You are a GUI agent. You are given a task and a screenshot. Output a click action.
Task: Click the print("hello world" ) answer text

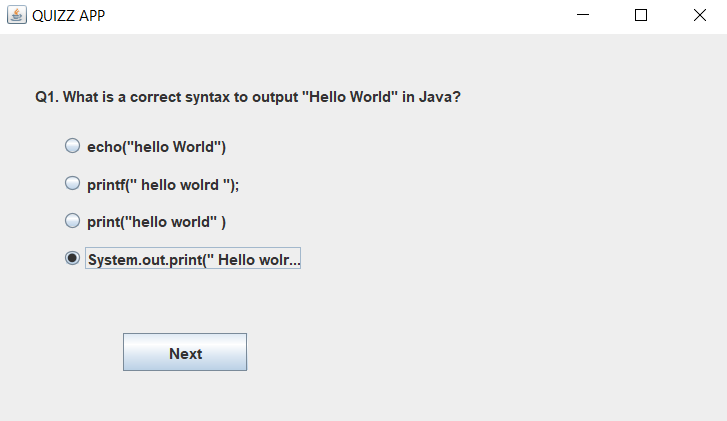pos(156,222)
